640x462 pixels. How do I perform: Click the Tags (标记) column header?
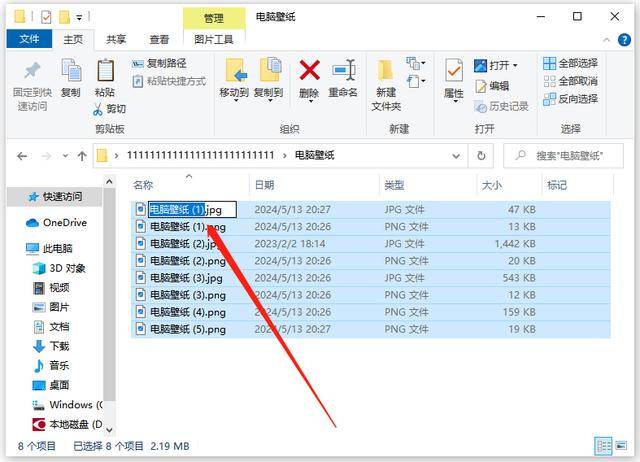(577, 185)
